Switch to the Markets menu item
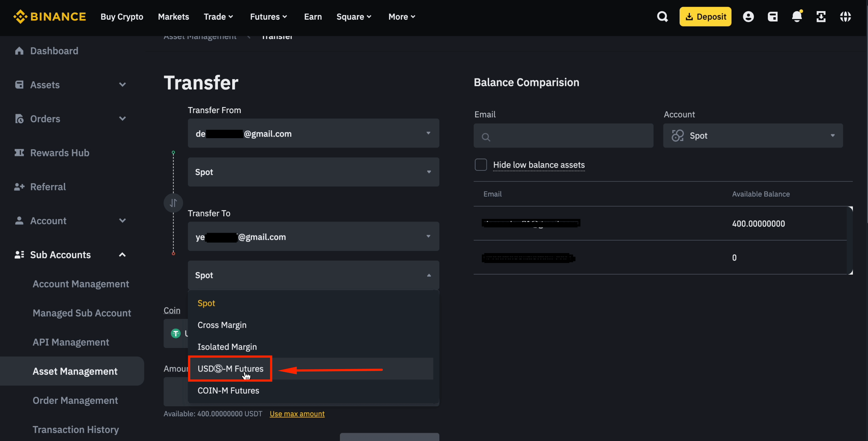The width and height of the screenshot is (868, 441). click(x=173, y=16)
